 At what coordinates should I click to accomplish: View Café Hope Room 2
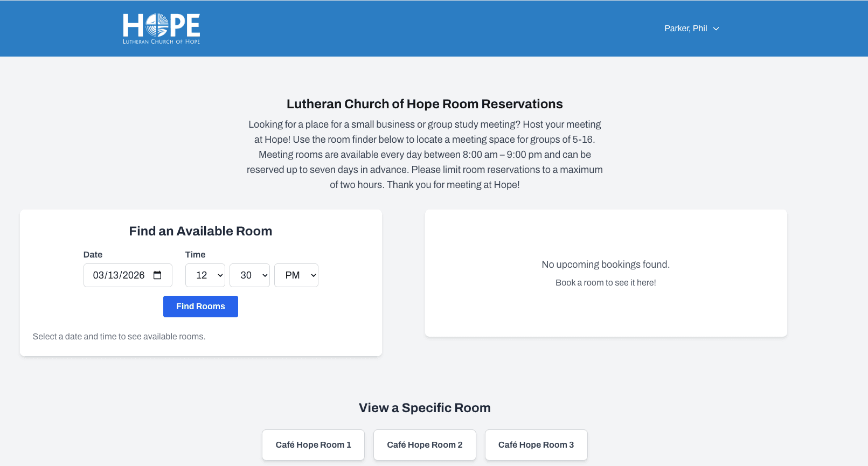[x=425, y=445]
